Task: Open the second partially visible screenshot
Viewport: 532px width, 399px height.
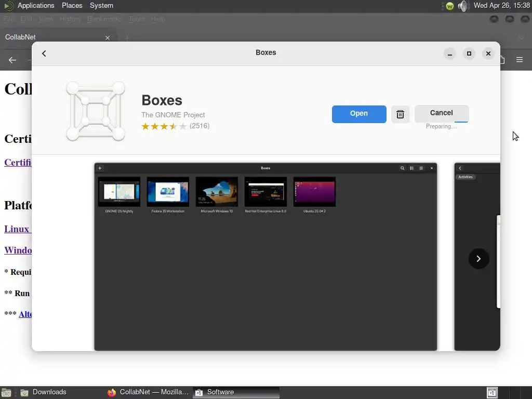Action: [477, 257]
